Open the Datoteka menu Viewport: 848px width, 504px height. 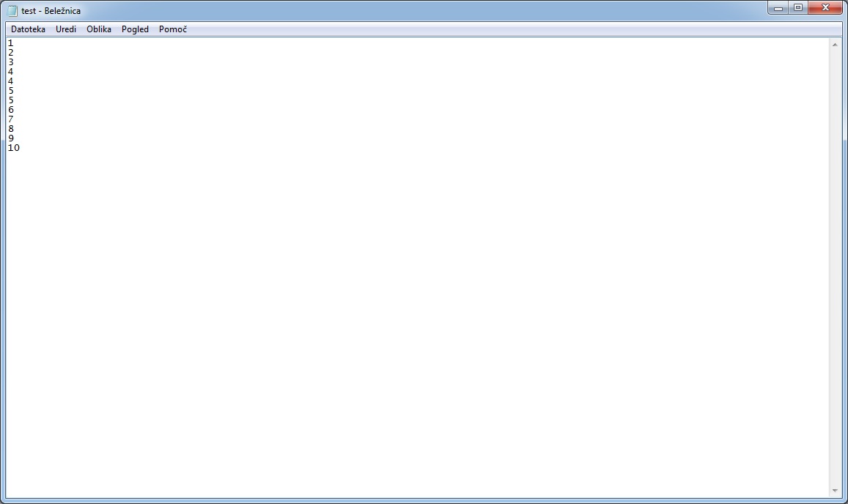click(x=28, y=29)
